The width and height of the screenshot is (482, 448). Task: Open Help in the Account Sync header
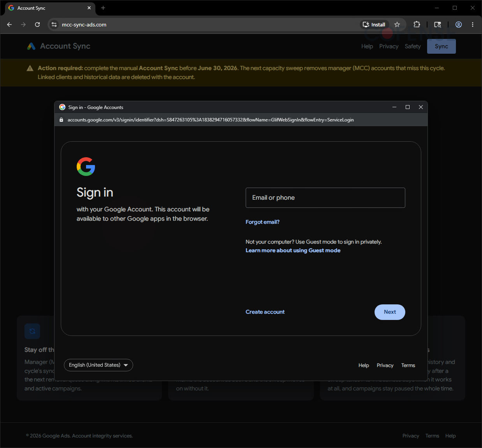pos(367,46)
